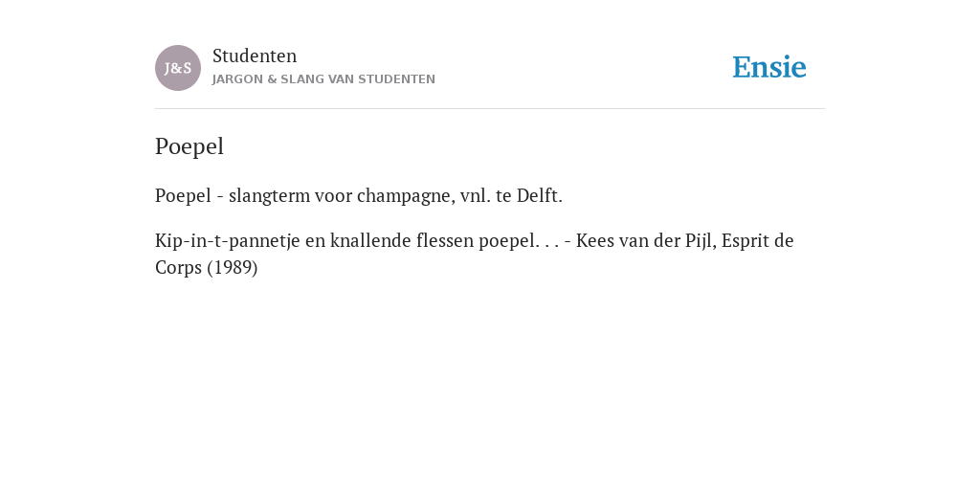Click the Poepel heading title

(x=189, y=146)
